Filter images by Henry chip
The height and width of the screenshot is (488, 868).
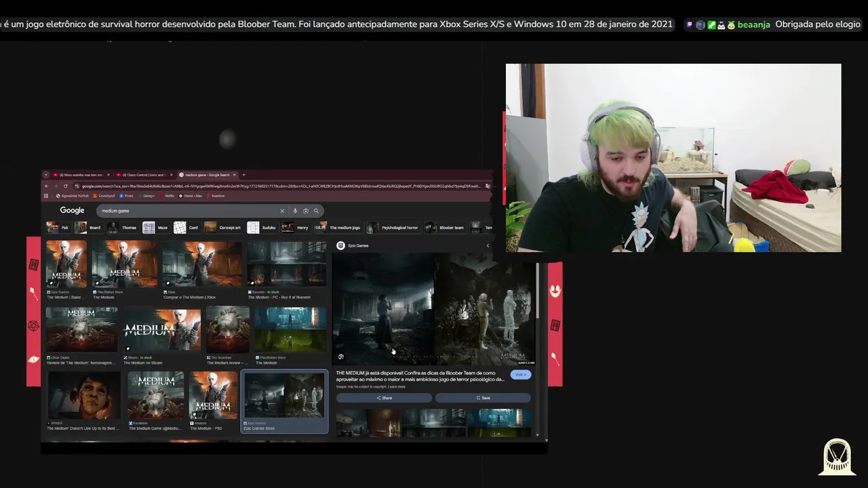click(296, 227)
